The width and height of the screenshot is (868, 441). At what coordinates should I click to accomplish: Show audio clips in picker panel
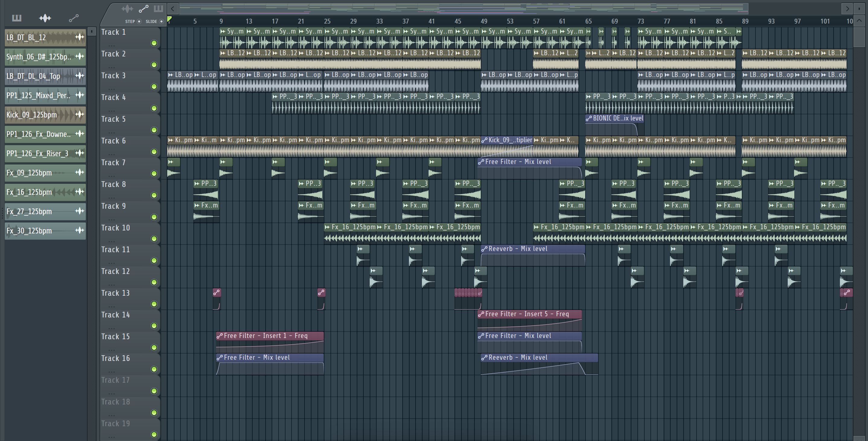(45, 18)
